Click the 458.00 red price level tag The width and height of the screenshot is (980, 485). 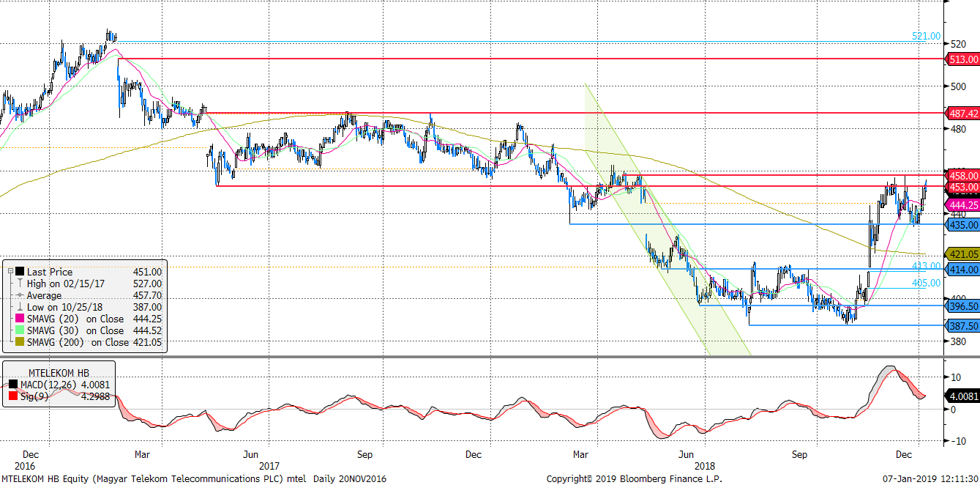(x=963, y=176)
